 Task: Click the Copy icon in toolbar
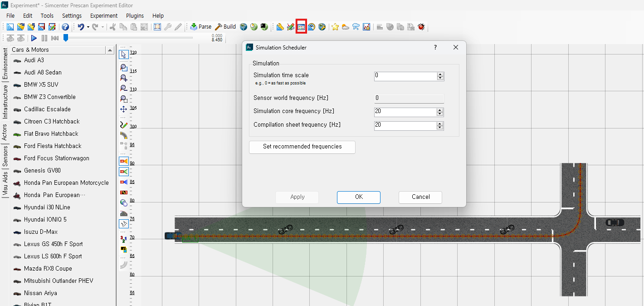click(x=123, y=27)
